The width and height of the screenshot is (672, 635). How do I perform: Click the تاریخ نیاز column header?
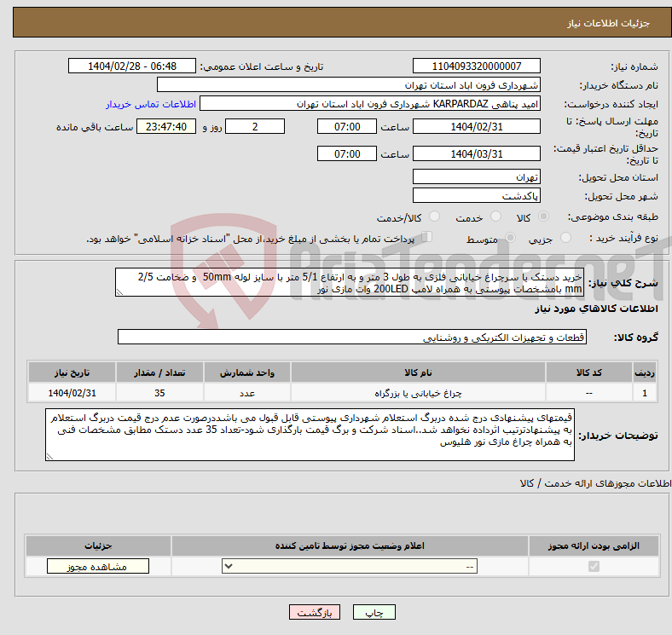click(x=72, y=372)
